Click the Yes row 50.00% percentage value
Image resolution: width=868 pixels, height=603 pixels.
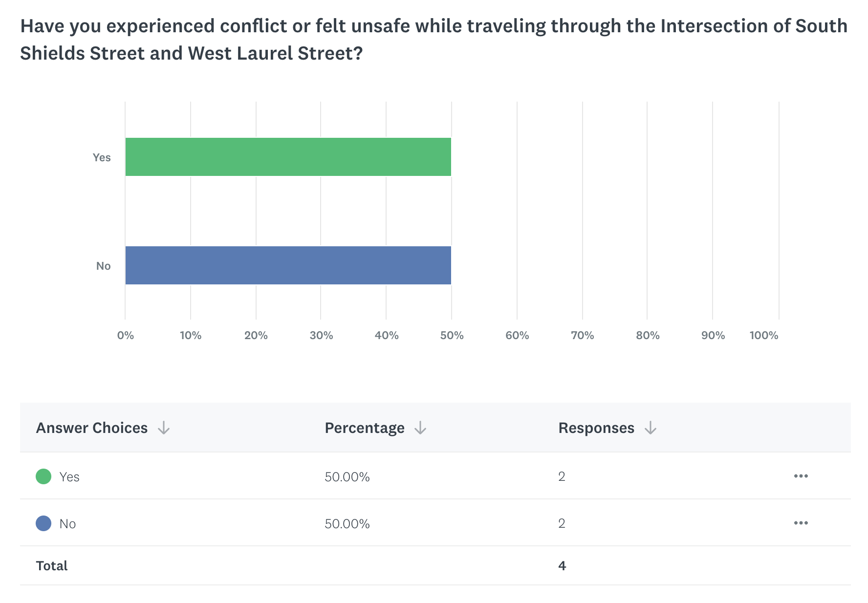pyautogui.click(x=347, y=477)
